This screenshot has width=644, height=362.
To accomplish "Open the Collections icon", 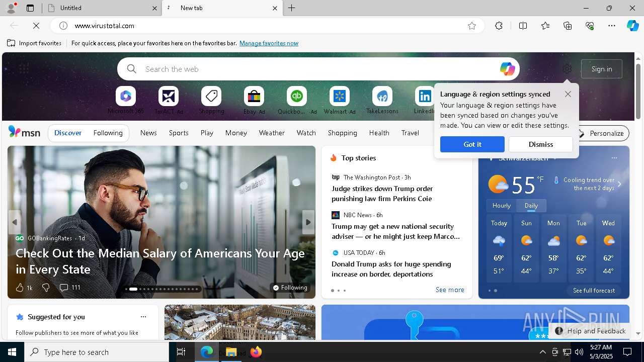I will coord(568,26).
